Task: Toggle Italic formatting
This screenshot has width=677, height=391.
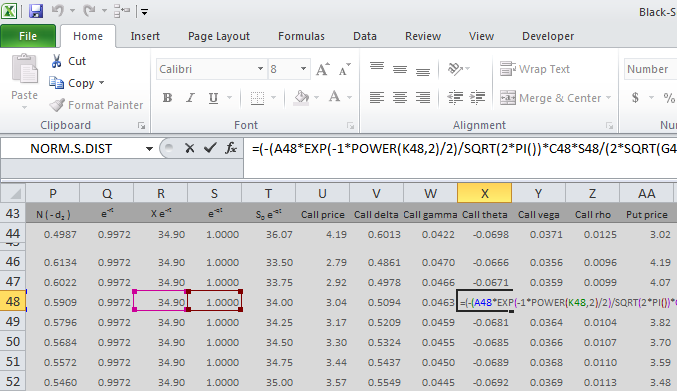Action: click(190, 98)
